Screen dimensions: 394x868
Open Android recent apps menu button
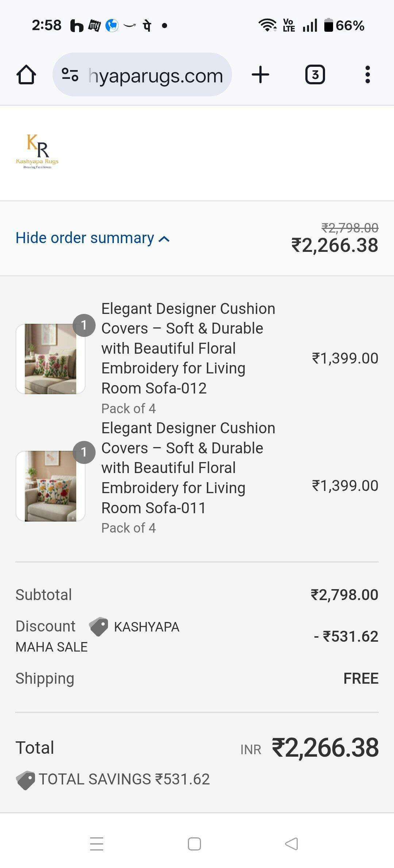[x=97, y=844]
